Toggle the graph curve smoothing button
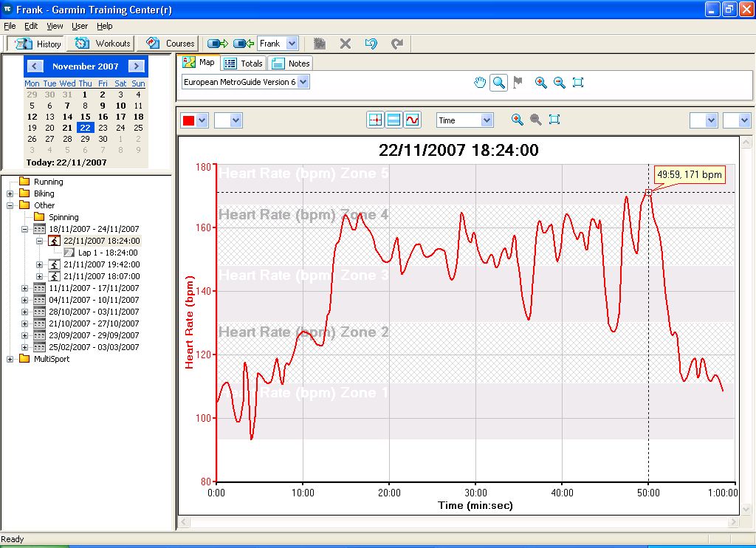Viewport: 756px width, 548px height. coord(412,120)
